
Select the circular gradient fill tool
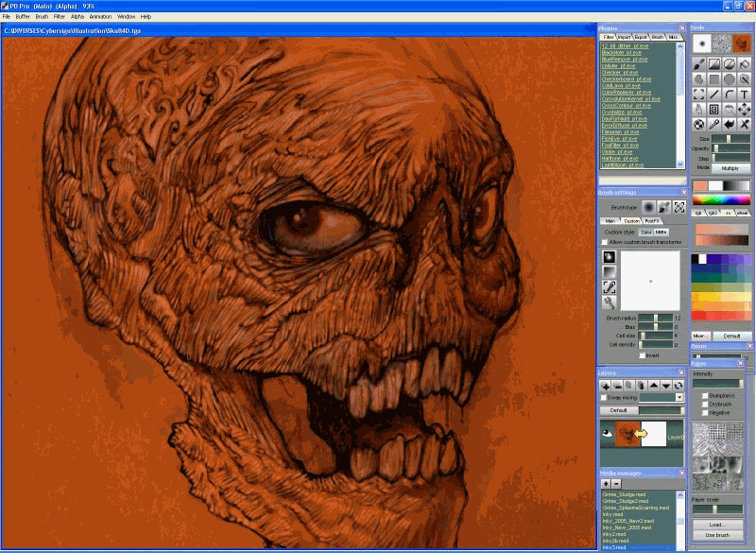pos(729,63)
